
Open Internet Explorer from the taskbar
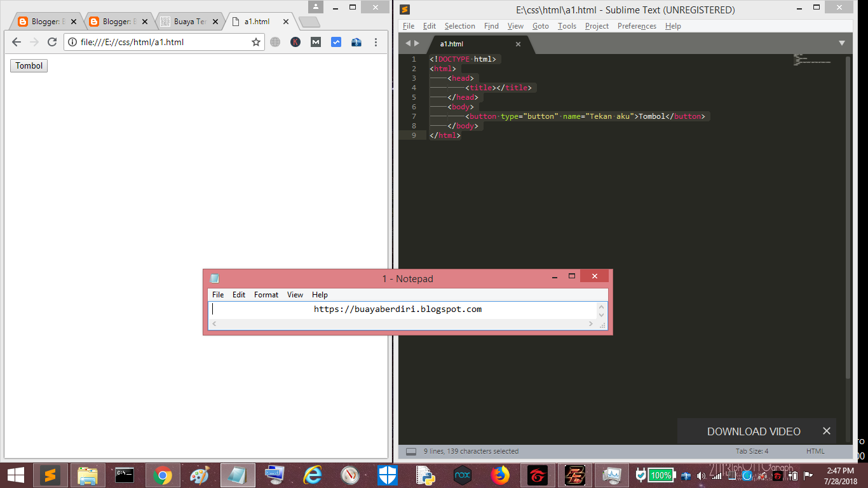point(313,475)
